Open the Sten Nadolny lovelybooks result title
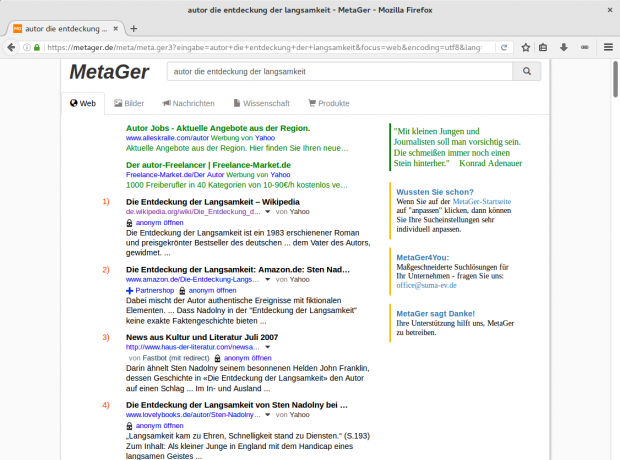Viewport: 620px width, 460px height. pos(237,405)
